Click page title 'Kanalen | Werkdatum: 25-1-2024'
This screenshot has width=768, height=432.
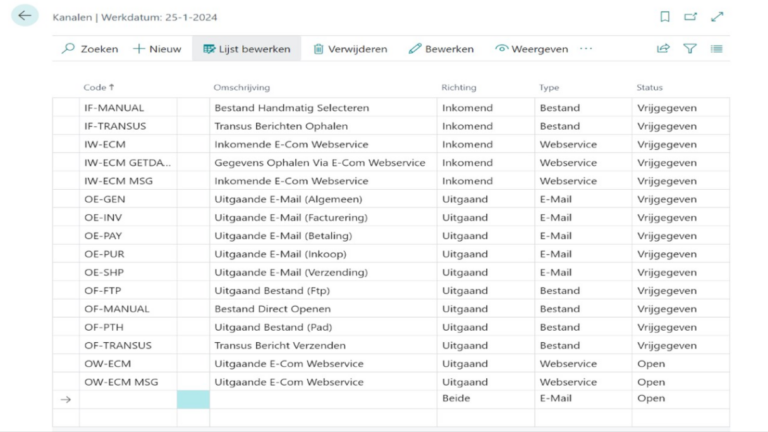tap(135, 17)
